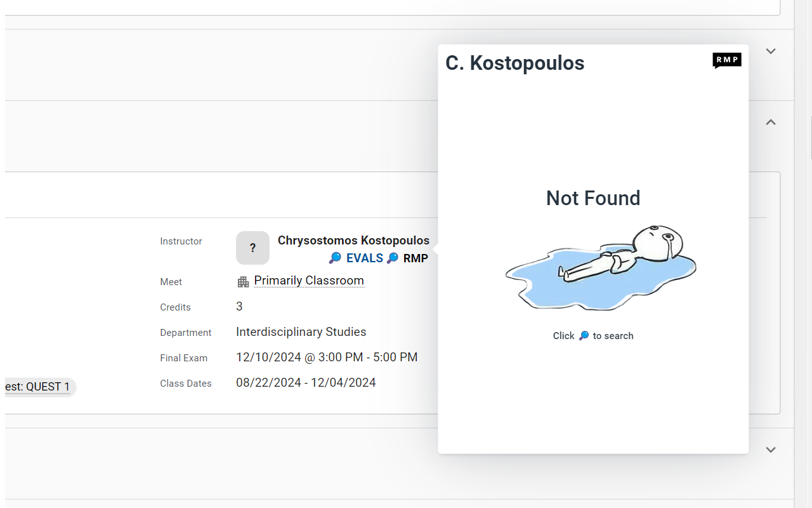This screenshot has height=508, width=812.
Task: Click the instructor's question mark avatar
Action: [252, 248]
